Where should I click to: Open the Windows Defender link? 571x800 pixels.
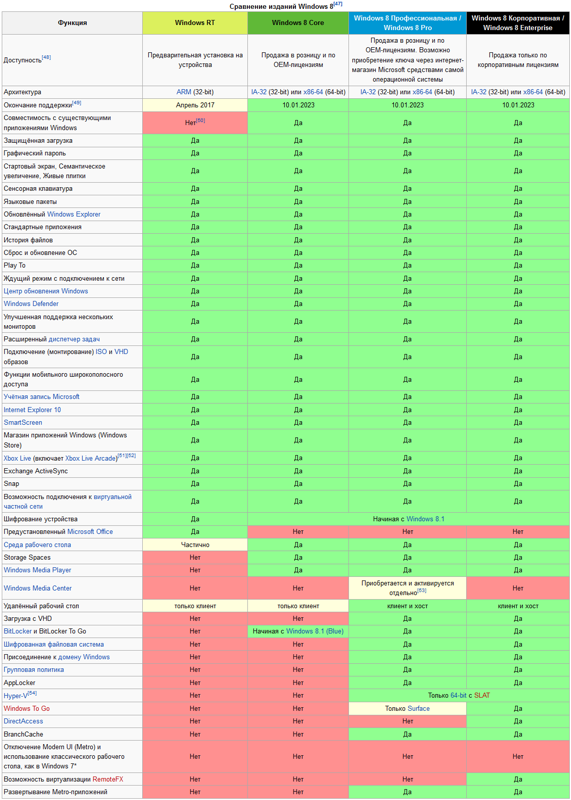(31, 304)
